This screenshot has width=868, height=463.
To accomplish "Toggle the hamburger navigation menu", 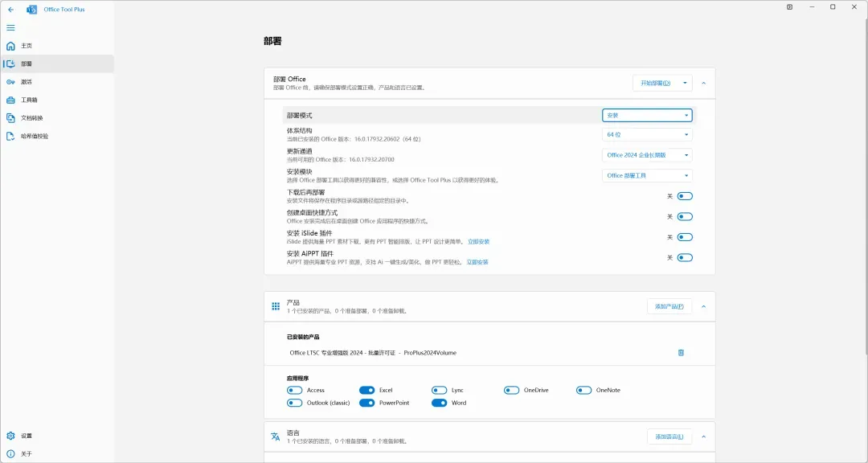I will 10,27.
